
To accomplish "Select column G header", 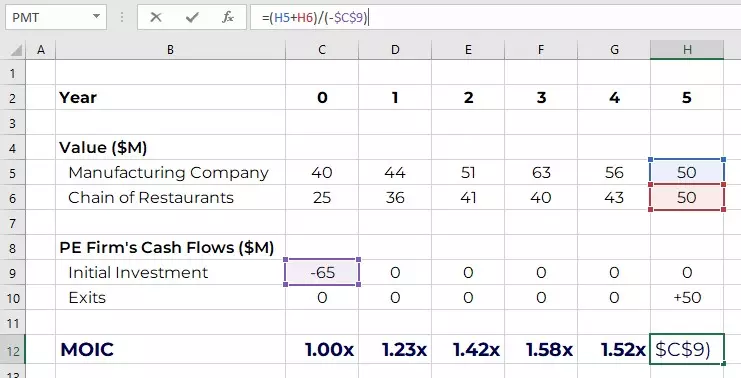I will pyautogui.click(x=614, y=50).
